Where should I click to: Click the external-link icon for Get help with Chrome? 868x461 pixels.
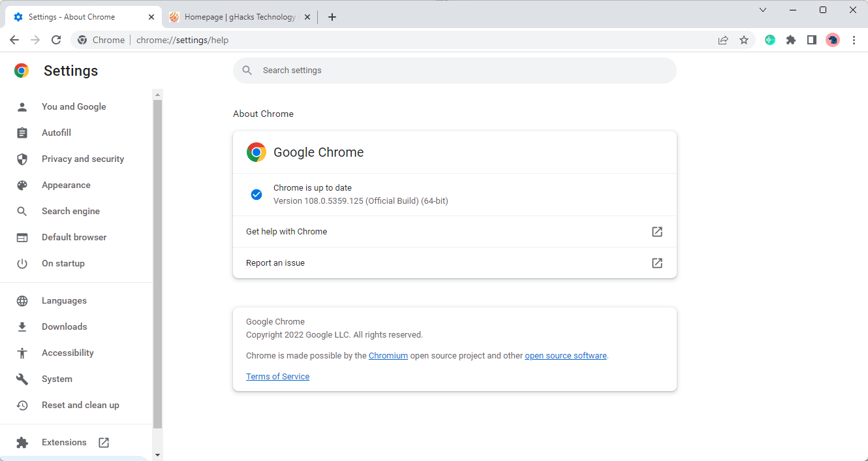tap(657, 231)
